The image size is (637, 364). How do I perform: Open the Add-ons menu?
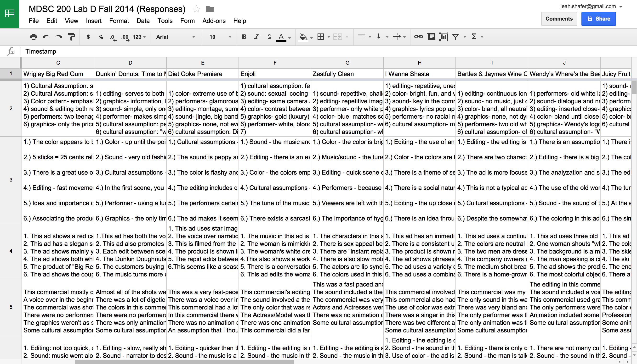click(214, 21)
